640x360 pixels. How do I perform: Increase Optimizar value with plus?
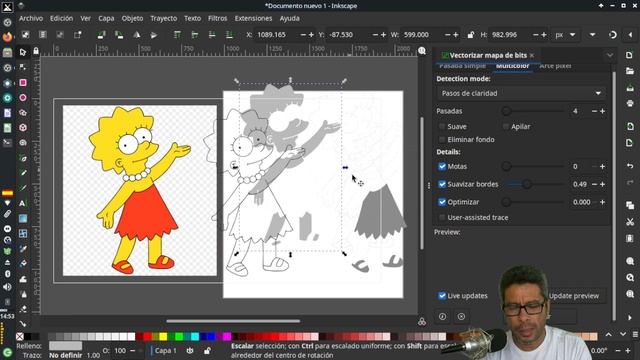pyautogui.click(x=602, y=202)
